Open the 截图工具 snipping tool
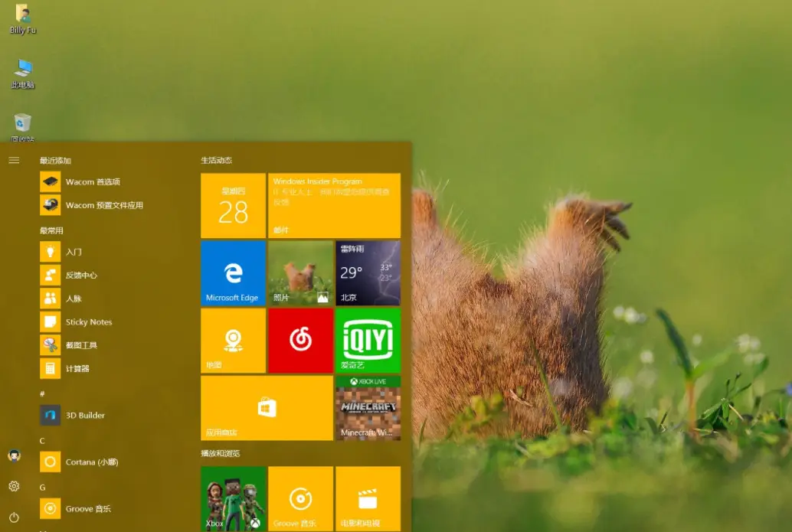The image size is (792, 532). pos(80,345)
